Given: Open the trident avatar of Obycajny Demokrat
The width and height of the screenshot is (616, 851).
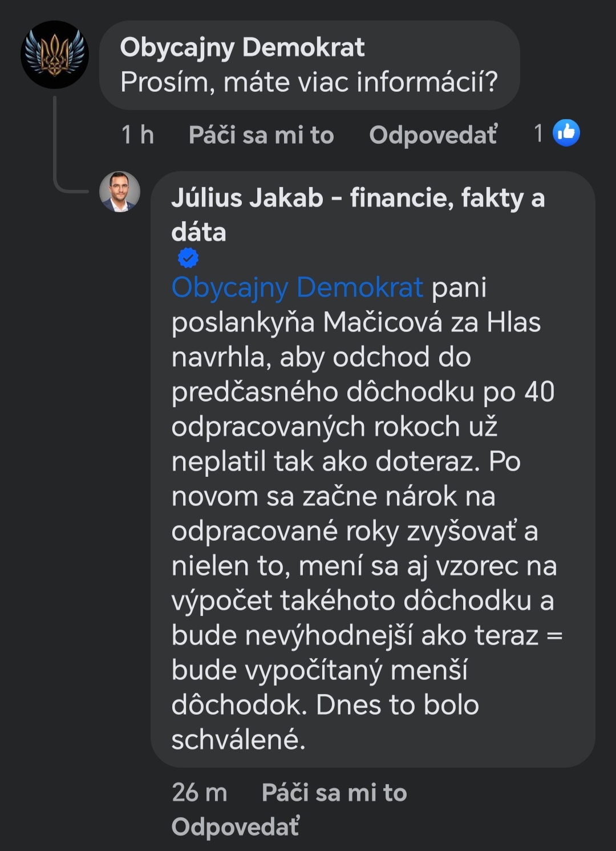Looking at the screenshot, I should pyautogui.click(x=55, y=55).
